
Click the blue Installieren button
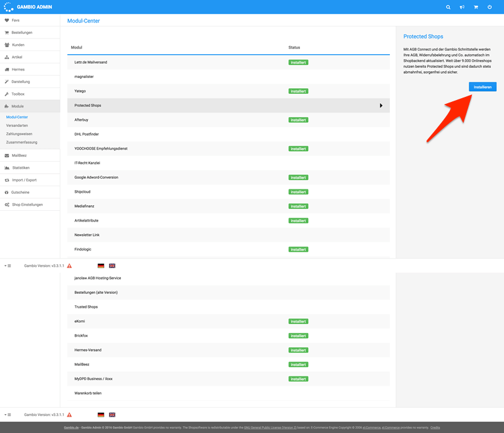[483, 87]
